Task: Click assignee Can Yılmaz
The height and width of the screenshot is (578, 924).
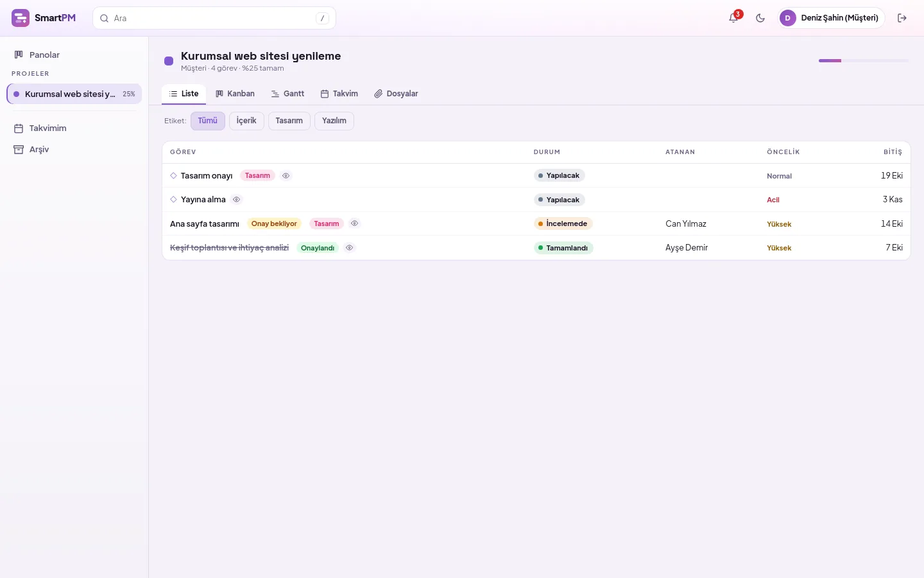Action: pyautogui.click(x=686, y=223)
